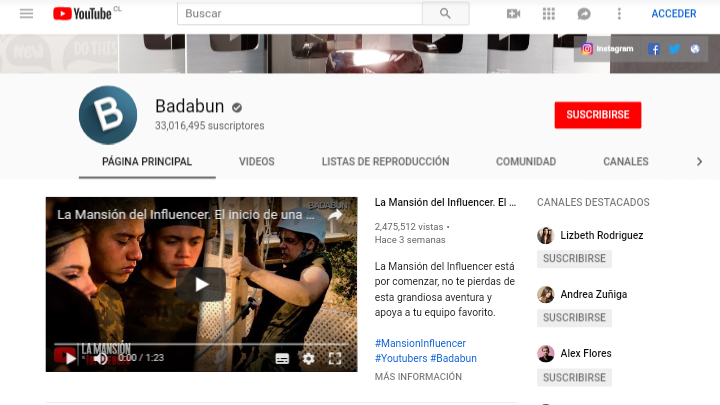The width and height of the screenshot is (720, 405).
Task: Open the YouTube apps grid
Action: (x=548, y=14)
